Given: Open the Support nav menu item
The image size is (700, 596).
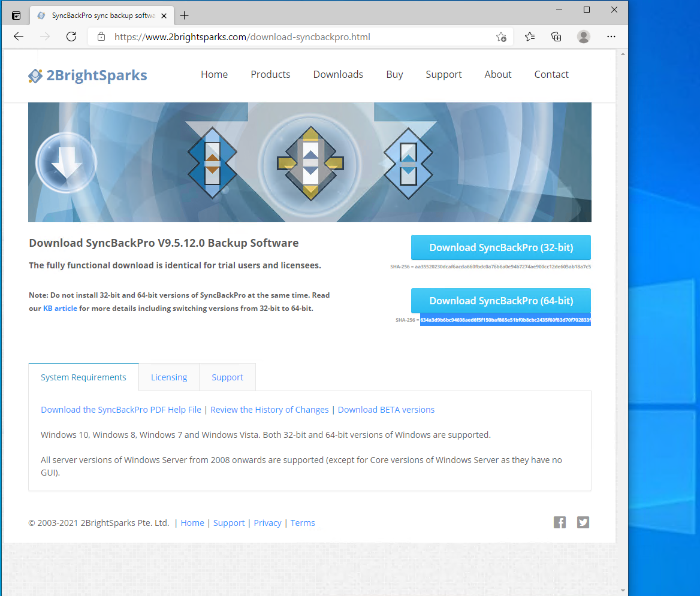Looking at the screenshot, I should click(443, 74).
